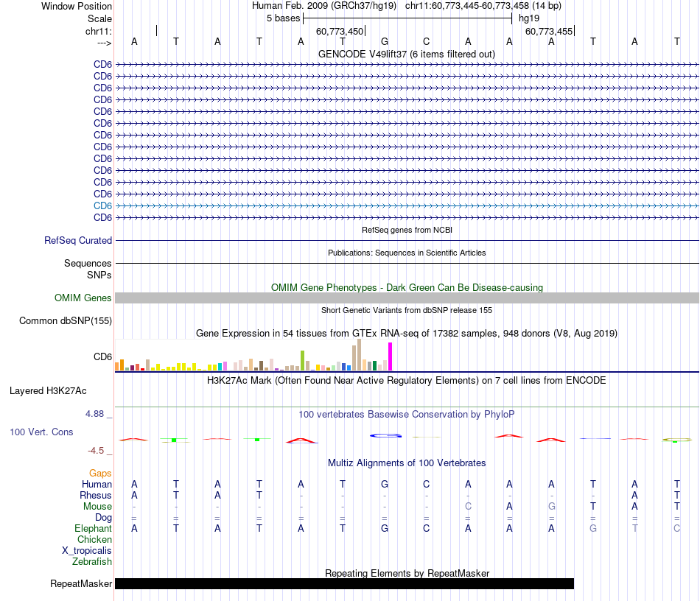Screen dimensions: 700x601
Task: Click the Sequences track label
Action: [x=88, y=263]
